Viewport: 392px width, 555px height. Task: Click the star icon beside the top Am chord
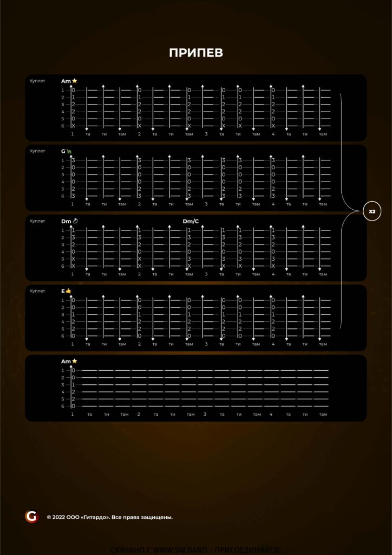(x=75, y=81)
